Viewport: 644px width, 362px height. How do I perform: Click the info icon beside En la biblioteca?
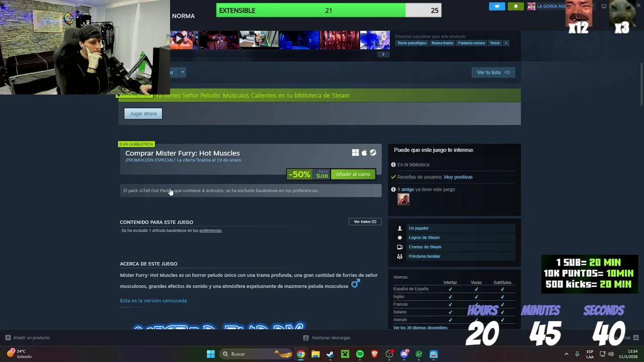(x=393, y=164)
